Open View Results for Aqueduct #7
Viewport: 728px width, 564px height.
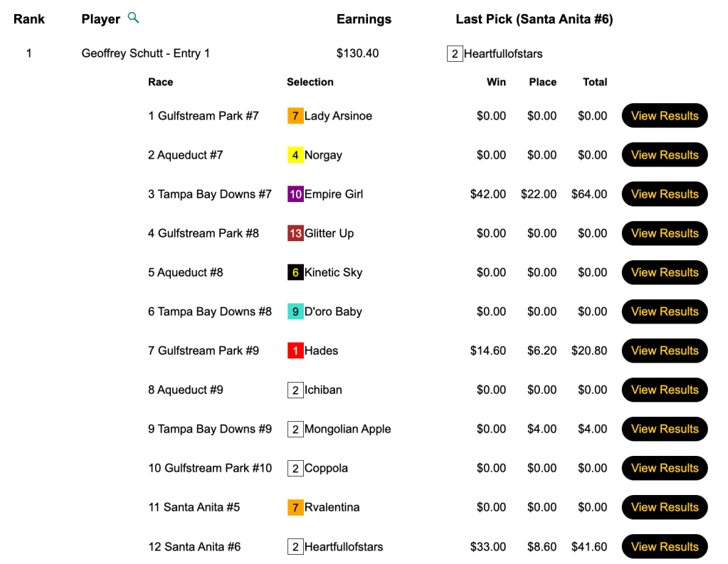(x=665, y=155)
